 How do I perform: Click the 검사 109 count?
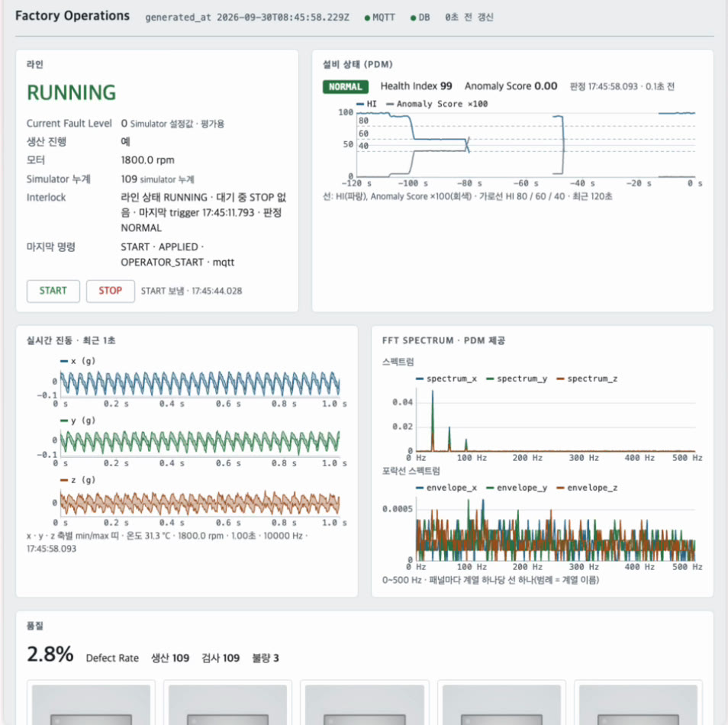pos(221,658)
